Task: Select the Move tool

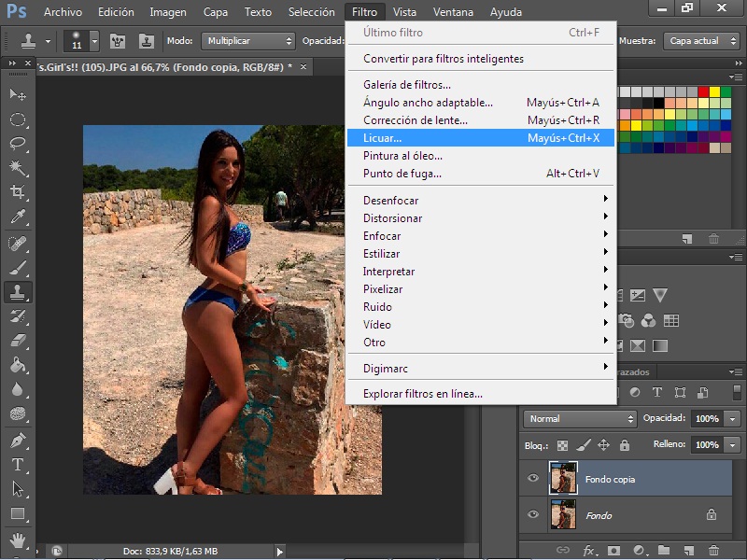Action: pyautogui.click(x=17, y=95)
